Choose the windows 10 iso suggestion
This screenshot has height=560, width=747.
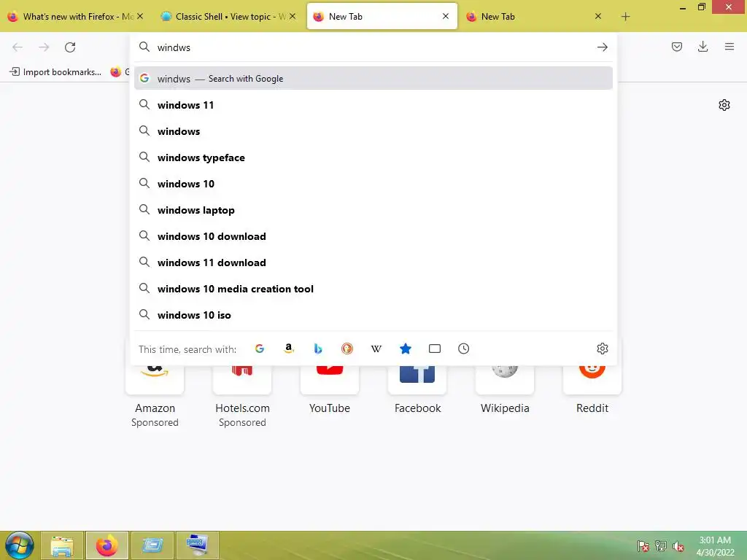point(373,314)
